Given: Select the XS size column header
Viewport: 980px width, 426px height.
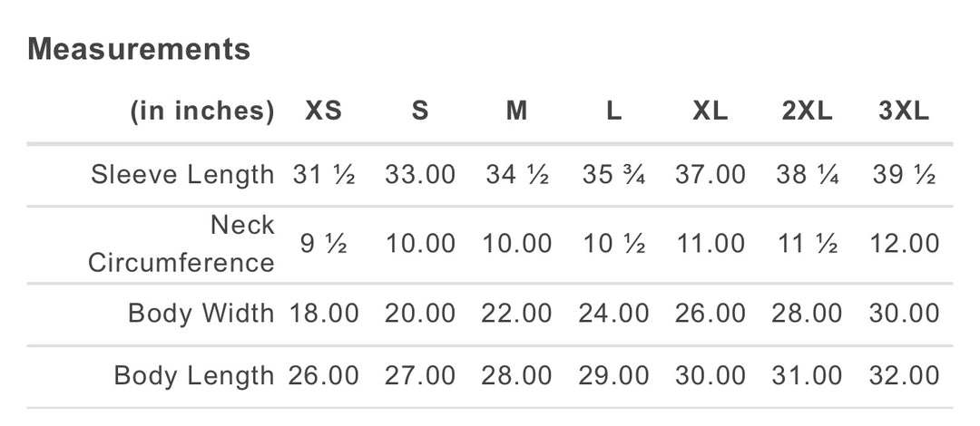Looking at the screenshot, I should (x=324, y=111).
